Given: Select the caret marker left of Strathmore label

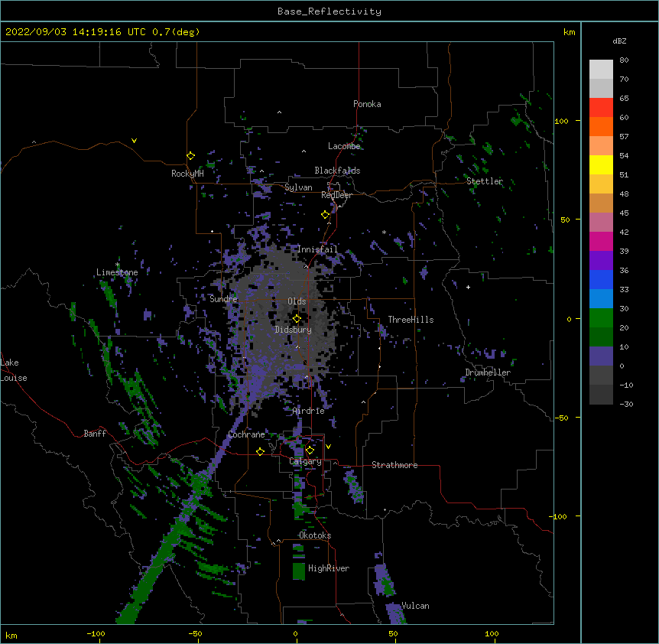Looking at the screenshot, I should [x=335, y=463].
